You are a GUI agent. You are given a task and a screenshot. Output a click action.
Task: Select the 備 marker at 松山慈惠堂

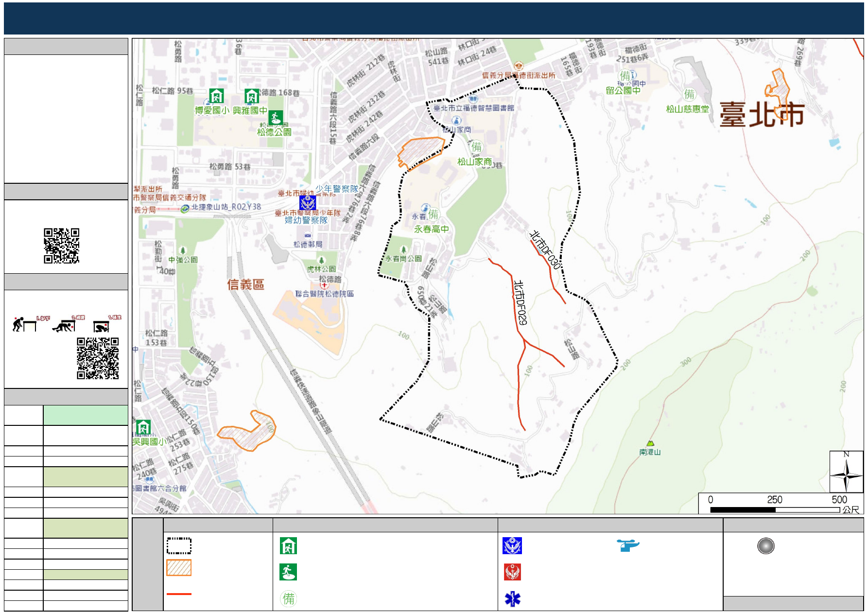pyautogui.click(x=689, y=94)
